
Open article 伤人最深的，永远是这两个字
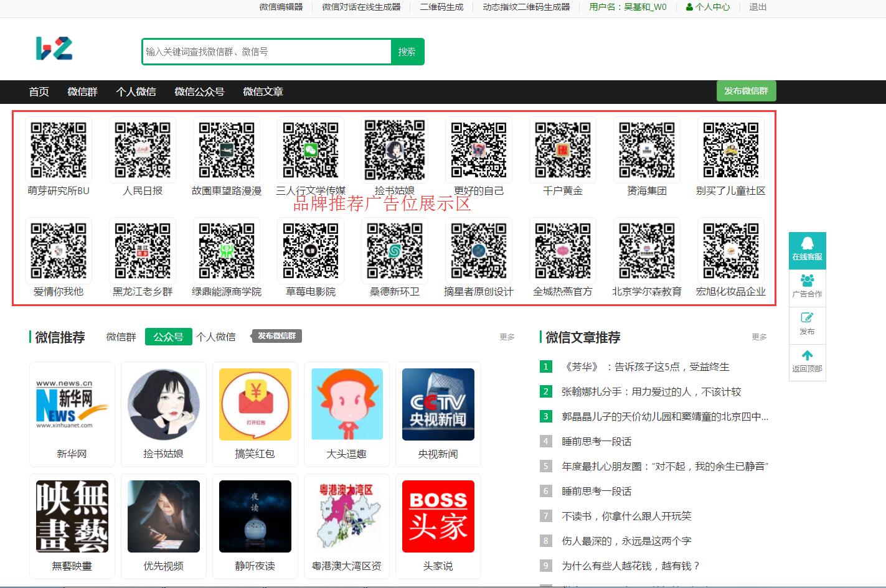(626, 541)
